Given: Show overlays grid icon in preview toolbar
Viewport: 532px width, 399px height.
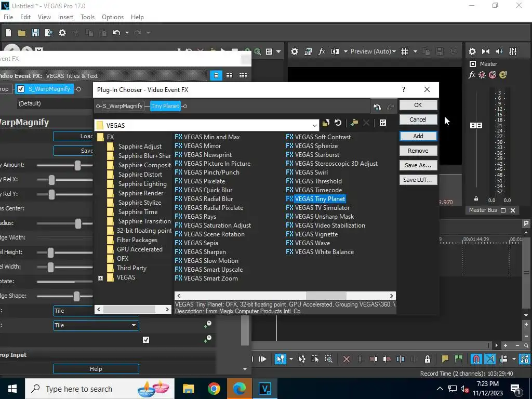Looking at the screenshot, I should [x=404, y=51].
